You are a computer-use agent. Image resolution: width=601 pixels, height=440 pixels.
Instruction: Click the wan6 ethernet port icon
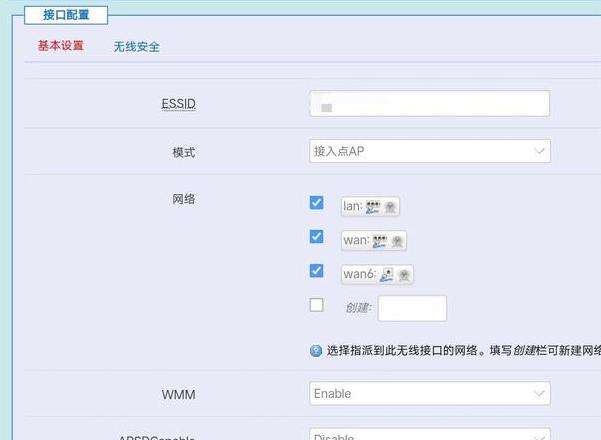tap(387, 275)
